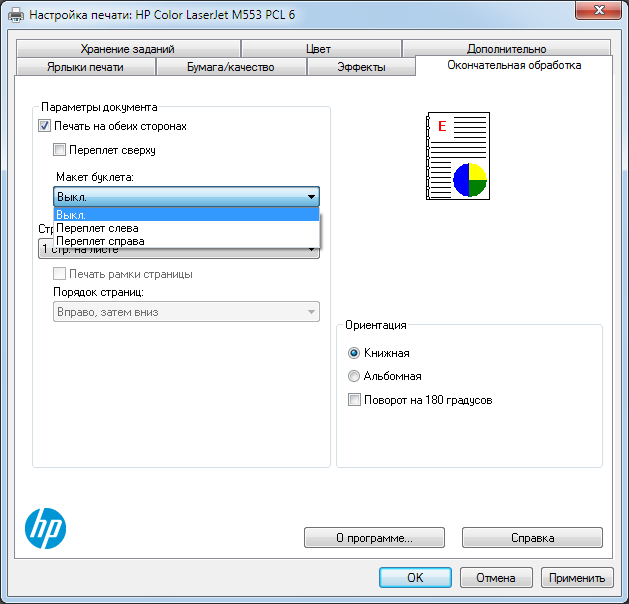This screenshot has height=604, width=629.
Task: Switch to the 'Бумага/качество' tab
Action: pyautogui.click(x=230, y=67)
